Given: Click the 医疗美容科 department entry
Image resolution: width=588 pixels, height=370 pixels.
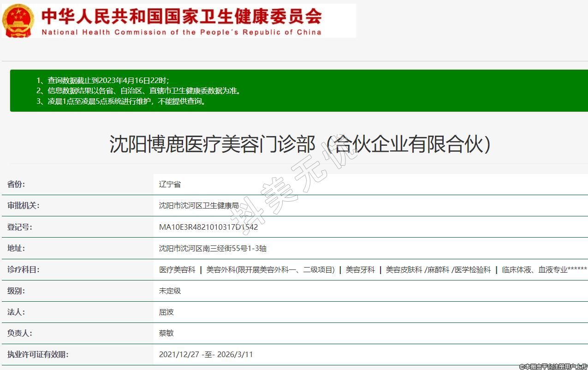Looking at the screenshot, I should pos(177,269).
